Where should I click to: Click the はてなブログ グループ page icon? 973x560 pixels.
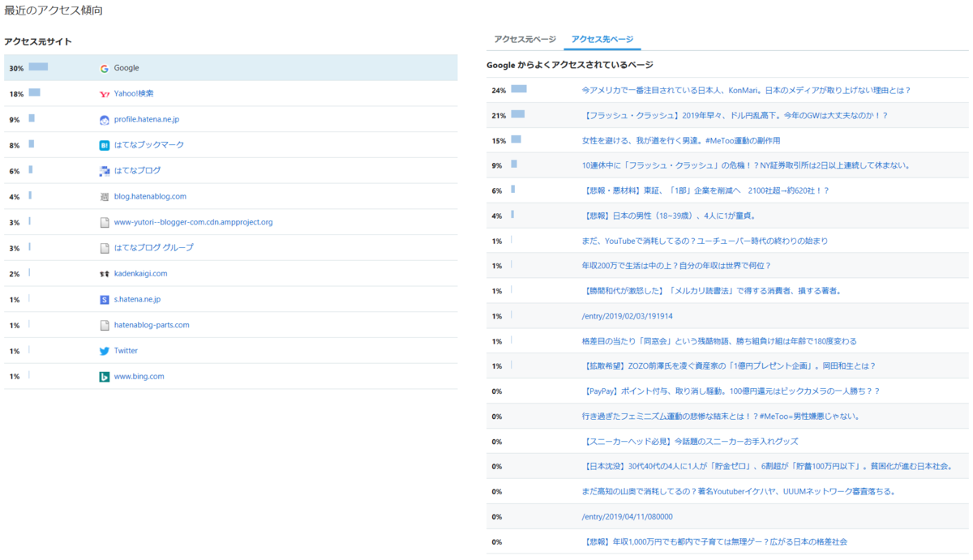pos(104,248)
